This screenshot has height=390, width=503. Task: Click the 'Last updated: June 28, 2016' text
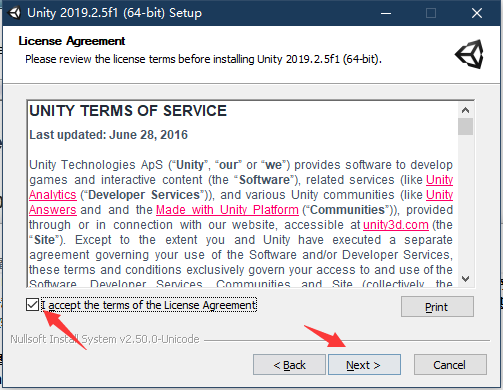click(x=109, y=135)
